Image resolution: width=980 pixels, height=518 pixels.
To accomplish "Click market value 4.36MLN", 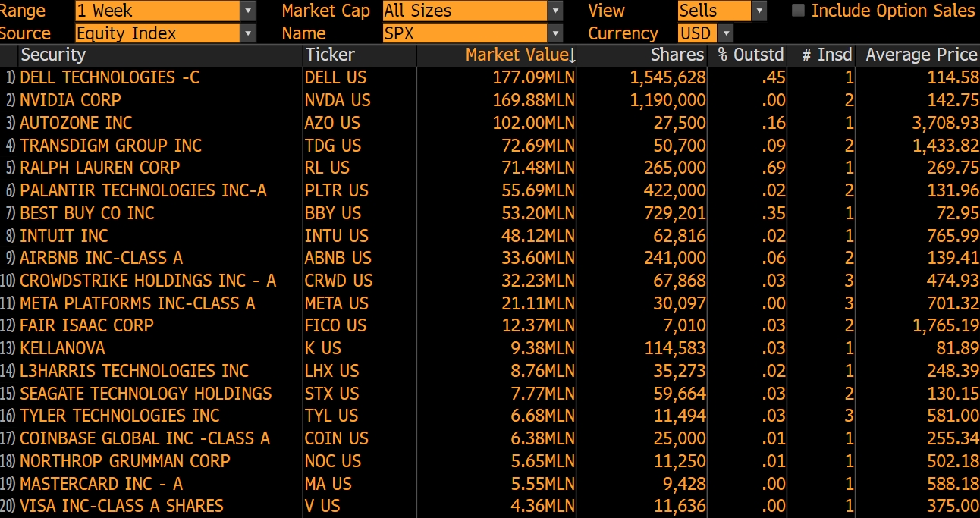I will tap(544, 506).
